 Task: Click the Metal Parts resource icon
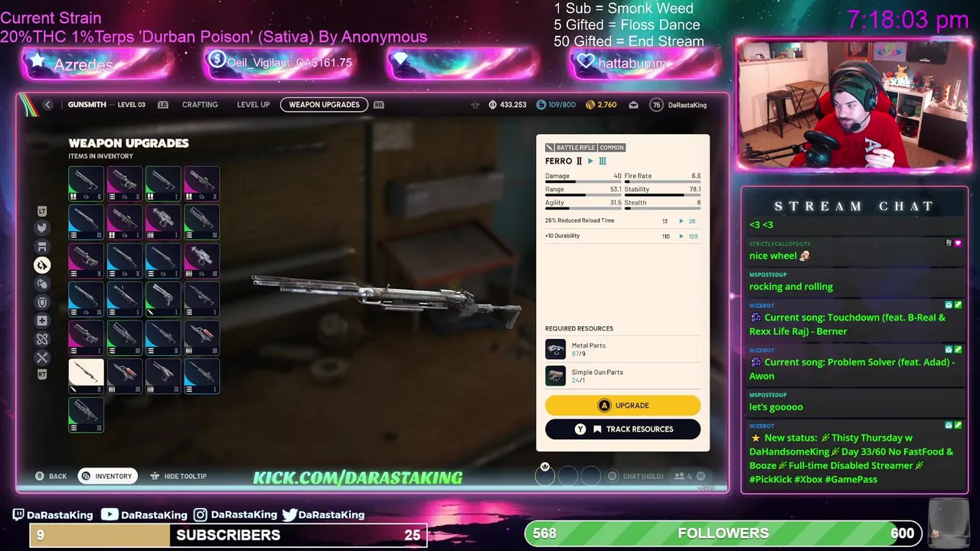[x=555, y=349]
